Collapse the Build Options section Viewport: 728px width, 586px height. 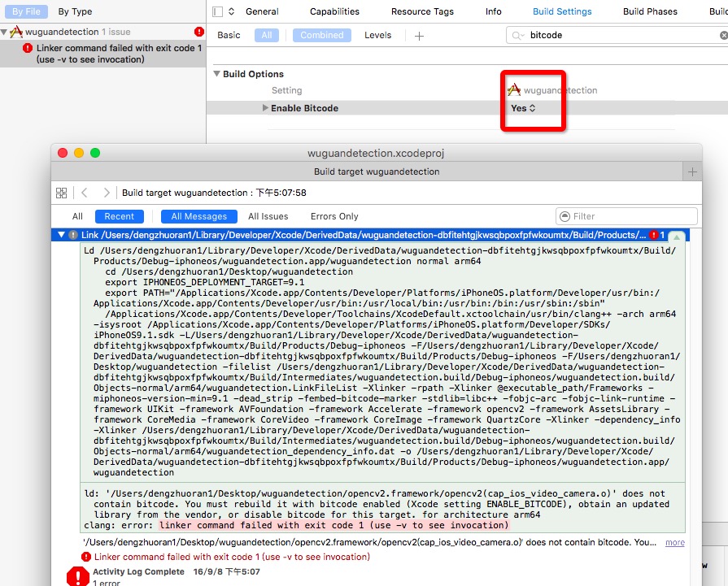pos(216,74)
